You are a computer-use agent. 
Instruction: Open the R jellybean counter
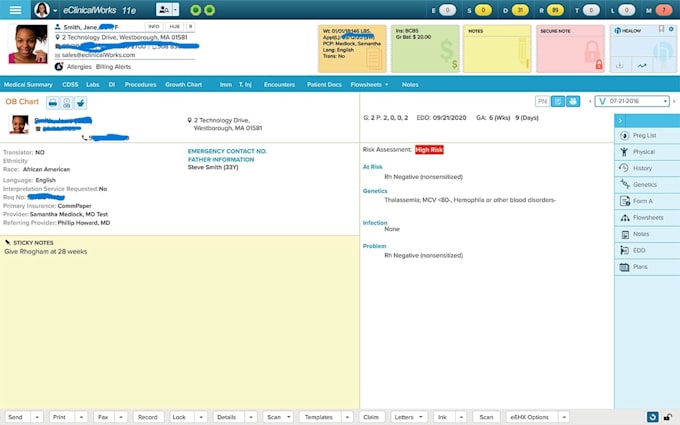[556, 10]
